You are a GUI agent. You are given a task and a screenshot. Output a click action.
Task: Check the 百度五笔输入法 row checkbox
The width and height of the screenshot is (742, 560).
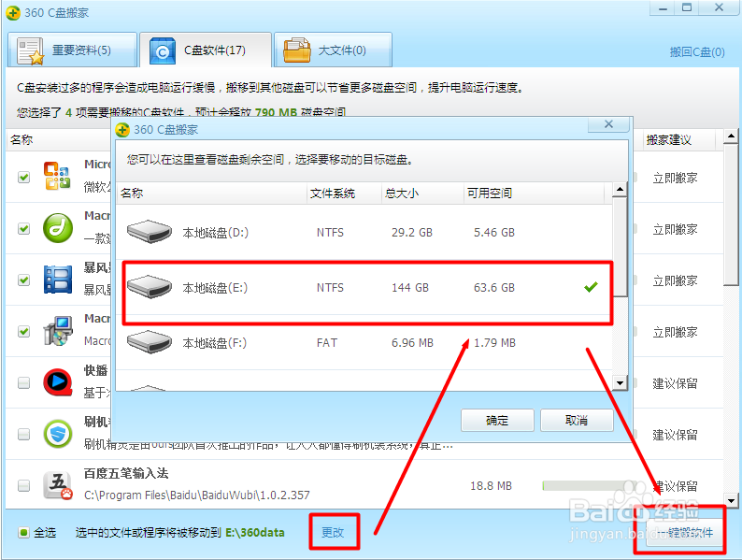click(x=23, y=485)
